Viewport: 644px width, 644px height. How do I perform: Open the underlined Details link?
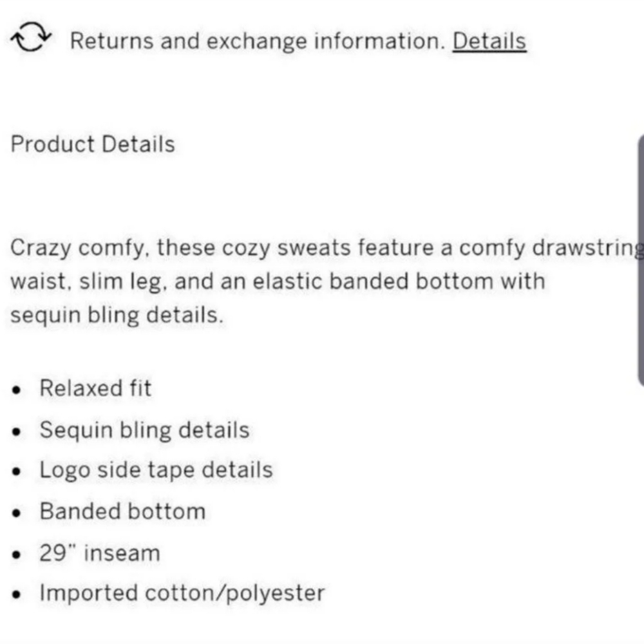tap(489, 41)
